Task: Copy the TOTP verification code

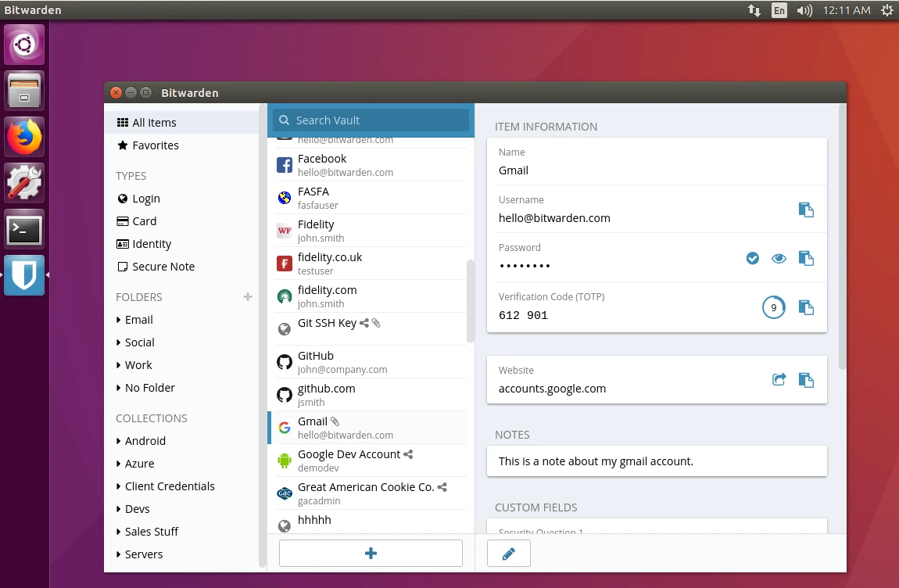Action: pyautogui.click(x=806, y=308)
